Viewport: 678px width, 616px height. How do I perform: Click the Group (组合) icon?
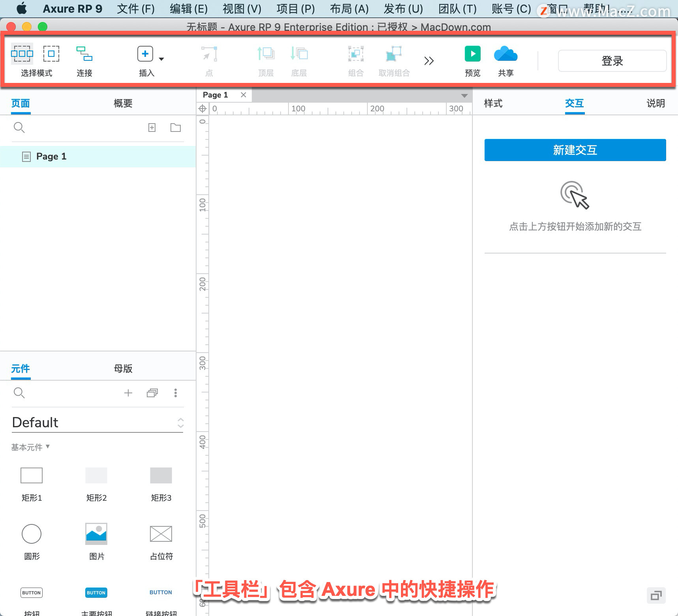[x=356, y=54]
